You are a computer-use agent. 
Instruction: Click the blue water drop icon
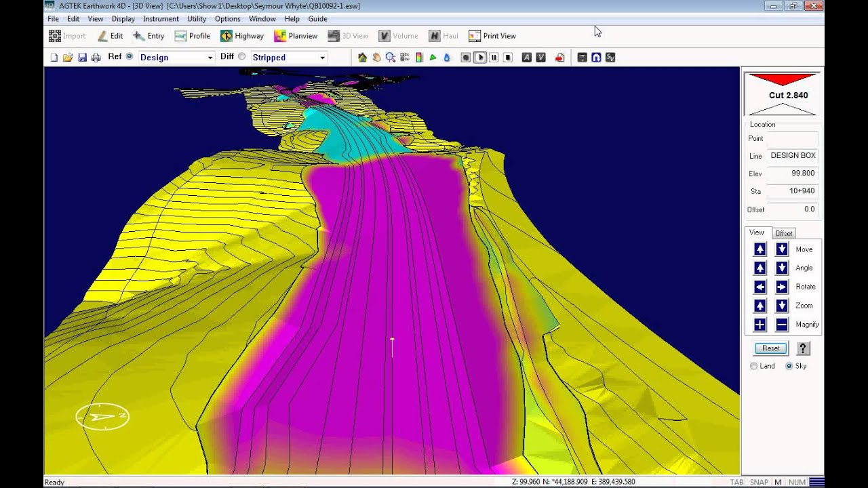[447, 58]
